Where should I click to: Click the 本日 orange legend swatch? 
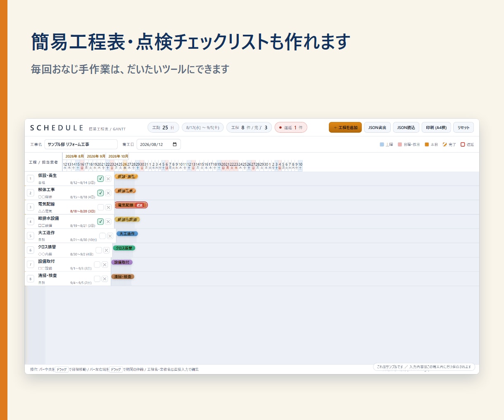427,144
